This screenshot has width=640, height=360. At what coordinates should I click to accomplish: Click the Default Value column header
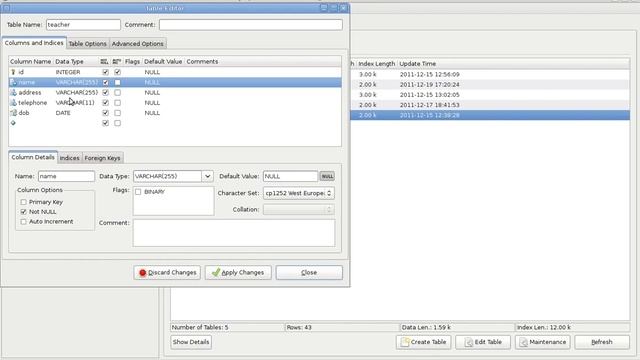pyautogui.click(x=163, y=62)
